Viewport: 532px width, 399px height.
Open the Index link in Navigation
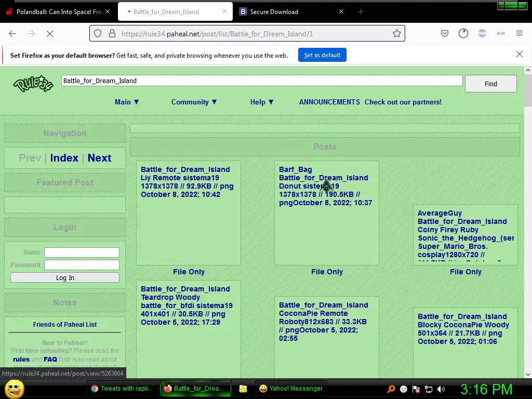(x=64, y=158)
